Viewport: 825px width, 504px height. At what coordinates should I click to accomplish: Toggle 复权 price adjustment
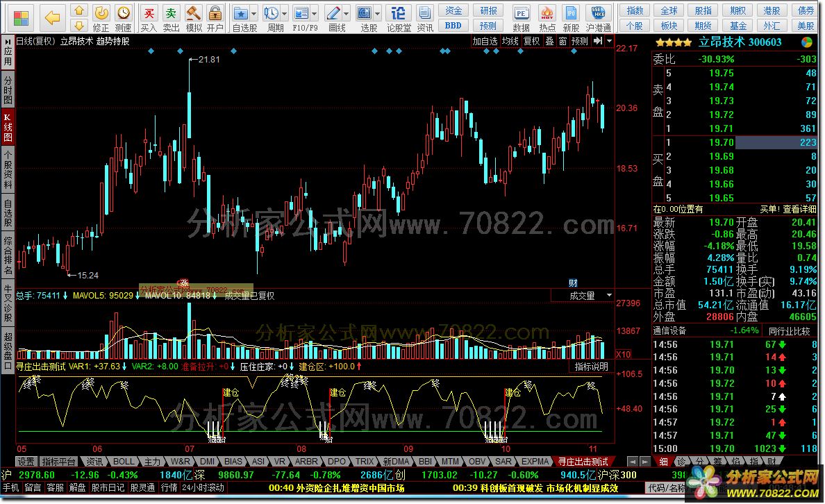click(531, 41)
